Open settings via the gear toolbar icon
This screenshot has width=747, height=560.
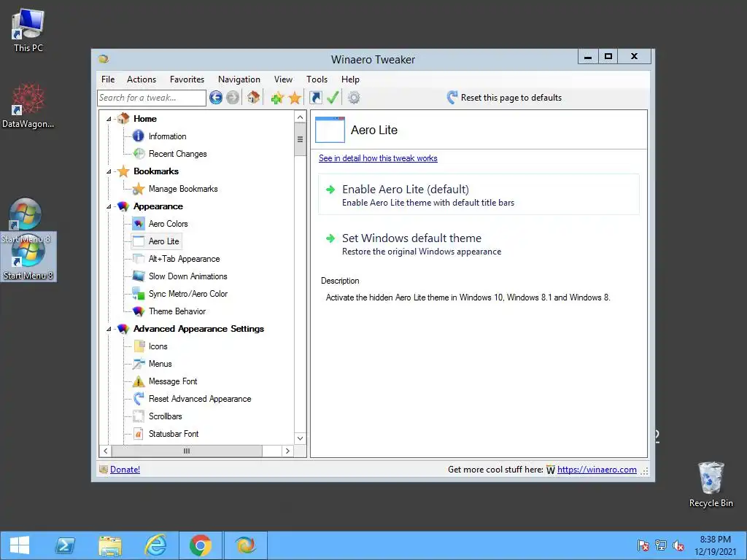(354, 98)
